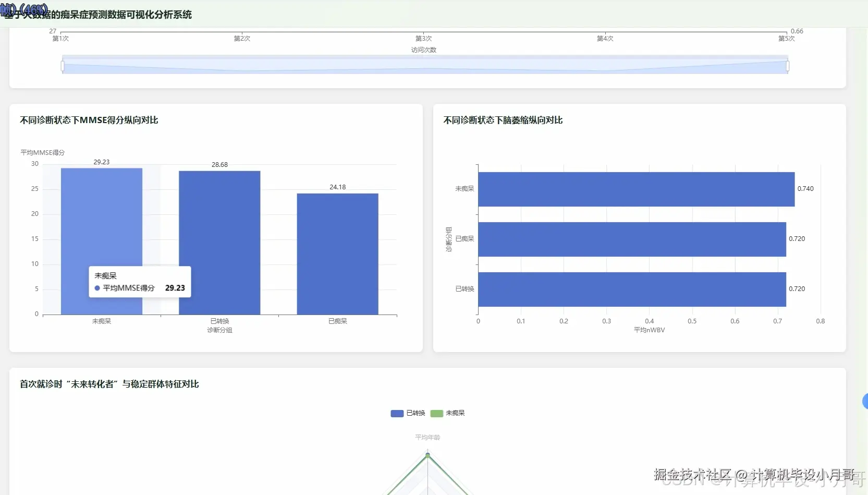Click the right handle of the data zoom slider

coord(787,66)
